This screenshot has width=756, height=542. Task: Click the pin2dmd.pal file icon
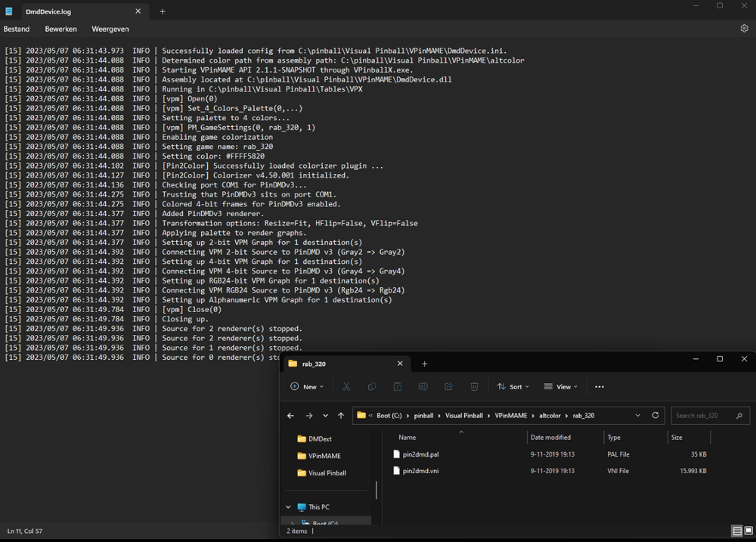(396, 454)
